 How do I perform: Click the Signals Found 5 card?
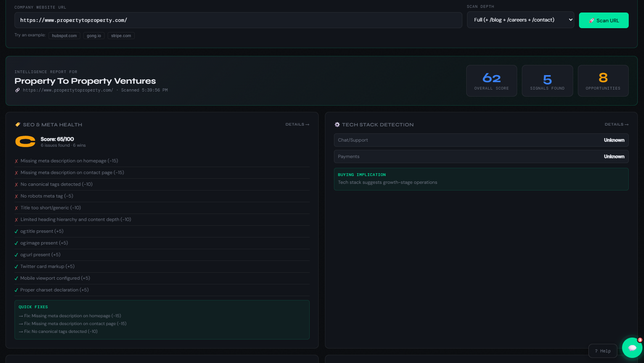click(x=547, y=81)
